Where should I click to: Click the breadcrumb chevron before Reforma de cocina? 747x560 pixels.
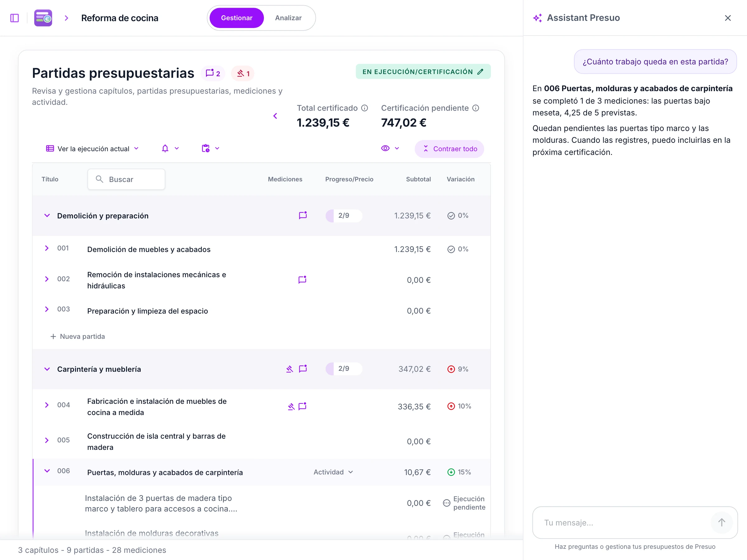67,18
